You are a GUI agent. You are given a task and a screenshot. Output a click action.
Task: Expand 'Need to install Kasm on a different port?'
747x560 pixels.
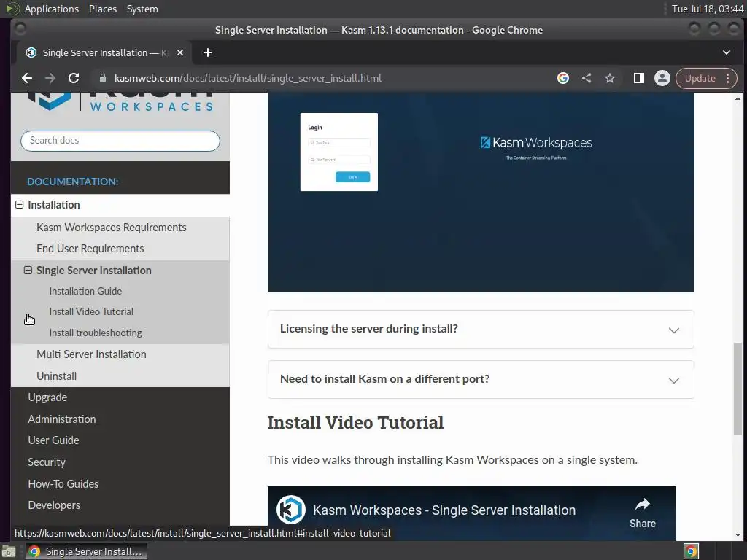[481, 379]
